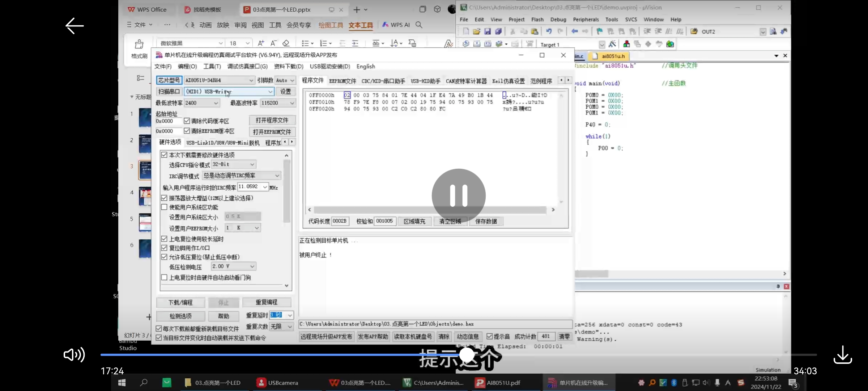The image size is (868, 391).
Task: Select slide 4 thumbnail in WPS panel
Action: [145, 196]
